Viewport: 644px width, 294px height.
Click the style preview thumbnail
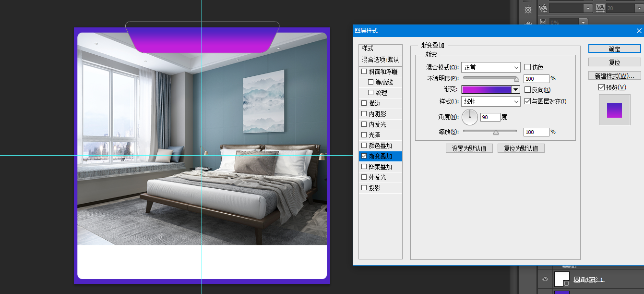(x=615, y=110)
